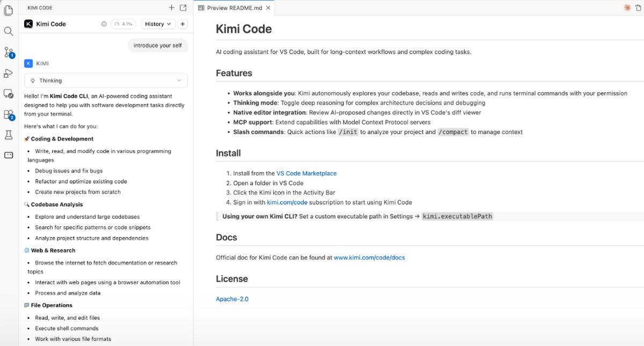Image resolution: width=644 pixels, height=346 pixels.
Task: Click the rocket icon beside Coding & Development
Action: [x=27, y=139]
